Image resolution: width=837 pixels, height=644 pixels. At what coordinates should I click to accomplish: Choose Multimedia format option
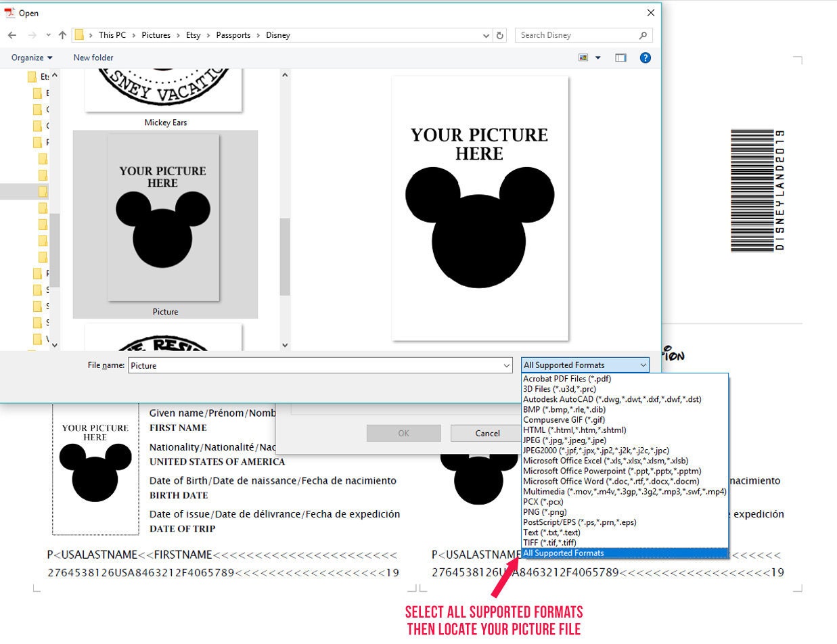click(625, 491)
